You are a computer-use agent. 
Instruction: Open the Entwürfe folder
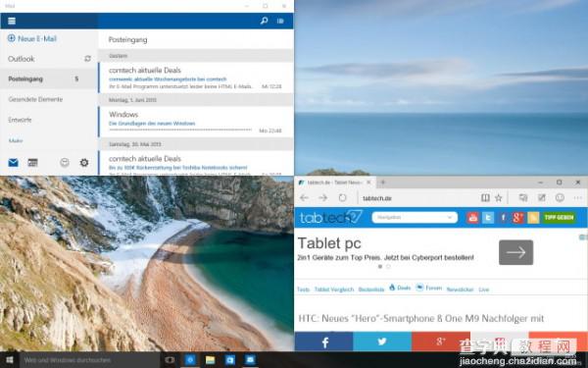(x=20, y=120)
